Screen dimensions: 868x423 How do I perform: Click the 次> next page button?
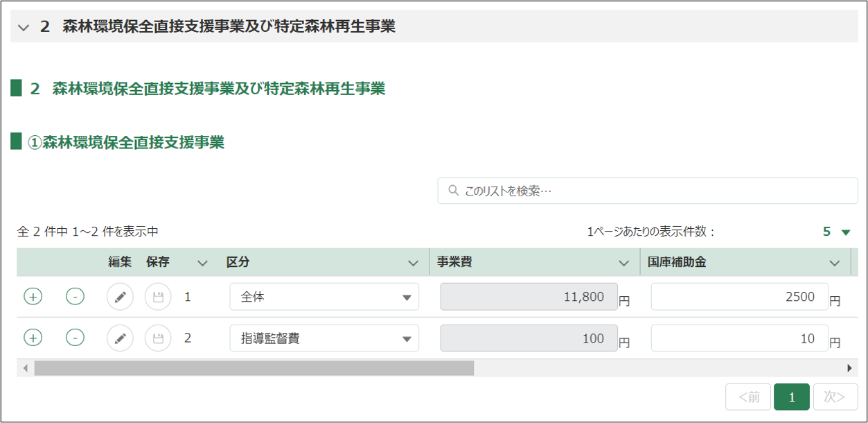(835, 397)
